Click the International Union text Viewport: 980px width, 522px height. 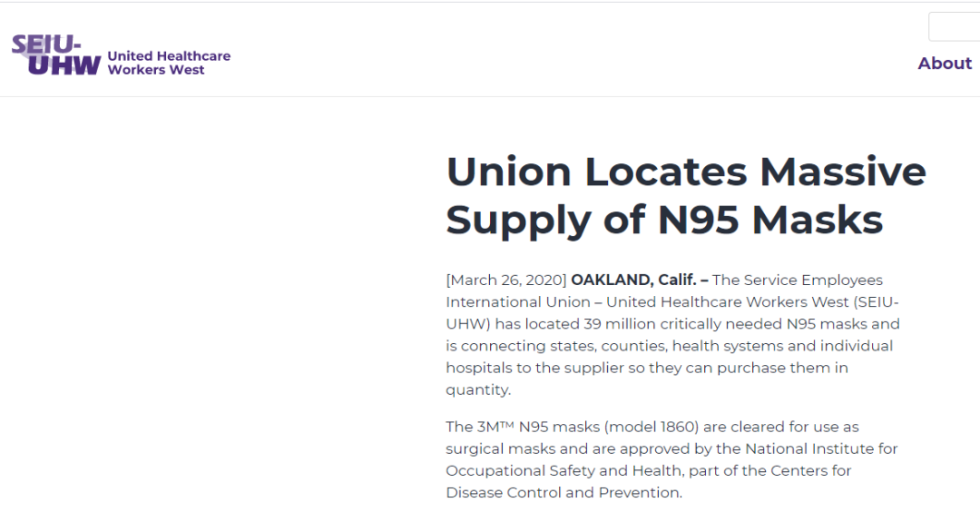point(518,302)
